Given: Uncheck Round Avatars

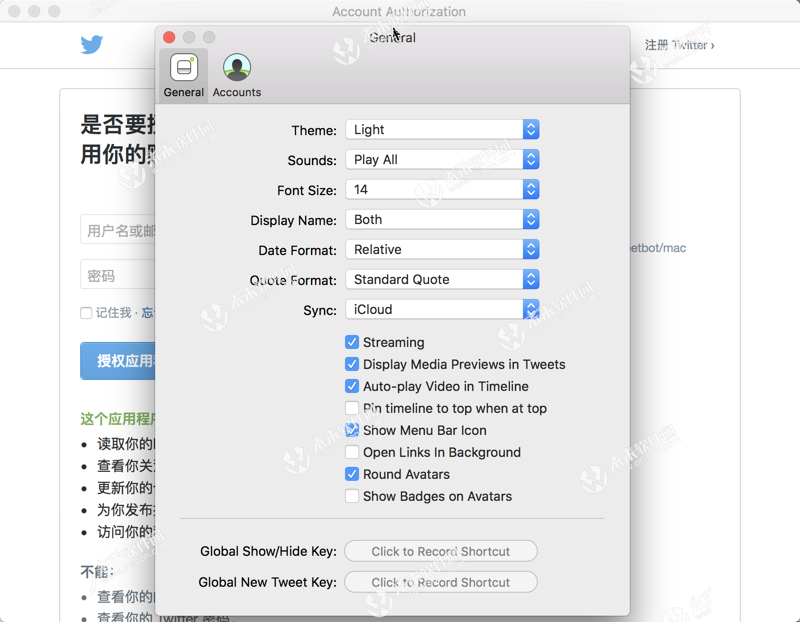Looking at the screenshot, I should click(x=352, y=474).
